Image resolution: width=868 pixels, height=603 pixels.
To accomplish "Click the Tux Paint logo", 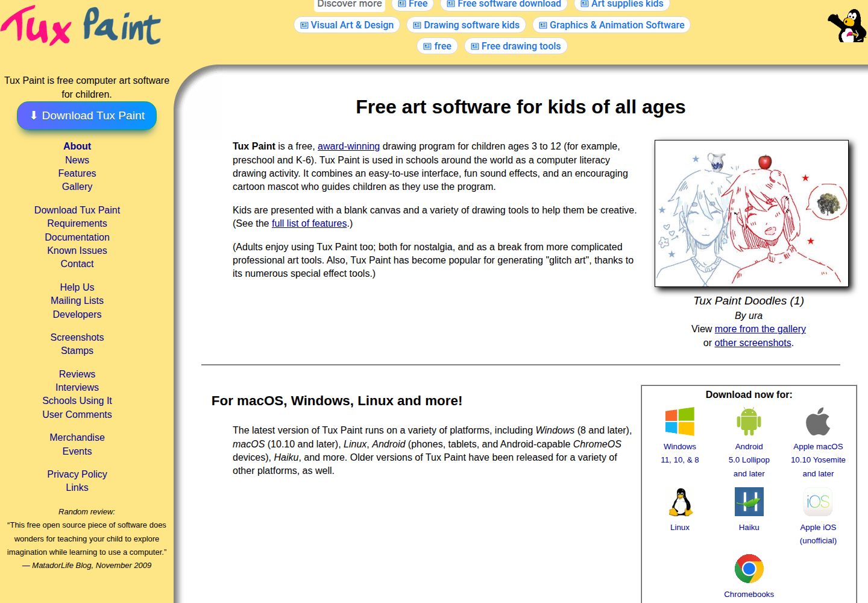I will [x=81, y=26].
